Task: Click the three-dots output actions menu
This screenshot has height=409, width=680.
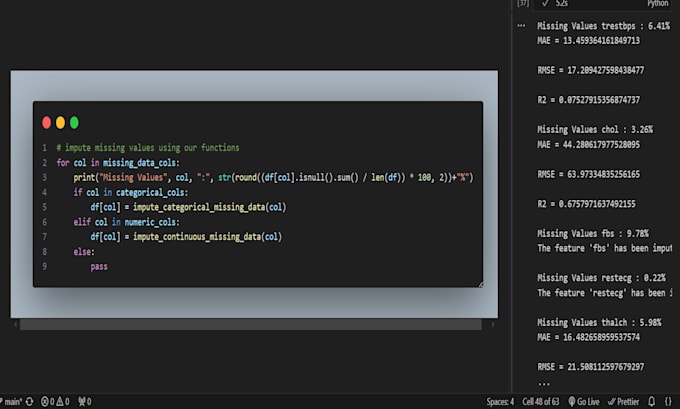Action: 521,26
